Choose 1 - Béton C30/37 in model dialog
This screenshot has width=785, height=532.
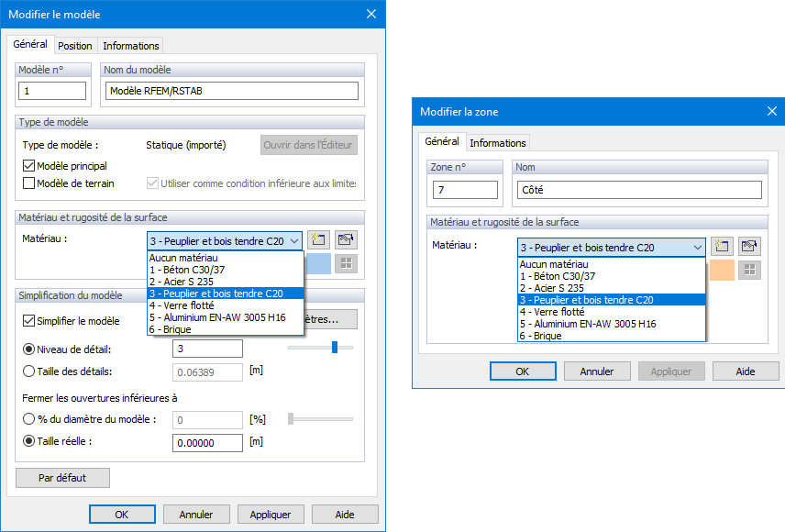pos(226,270)
